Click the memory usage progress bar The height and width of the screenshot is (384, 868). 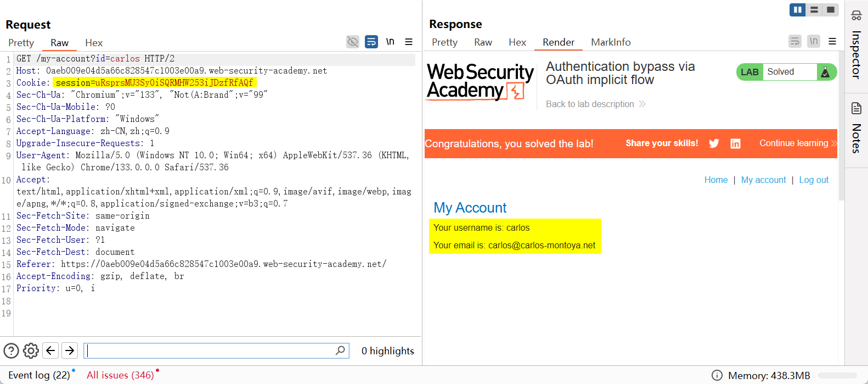pyautogui.click(x=837, y=376)
